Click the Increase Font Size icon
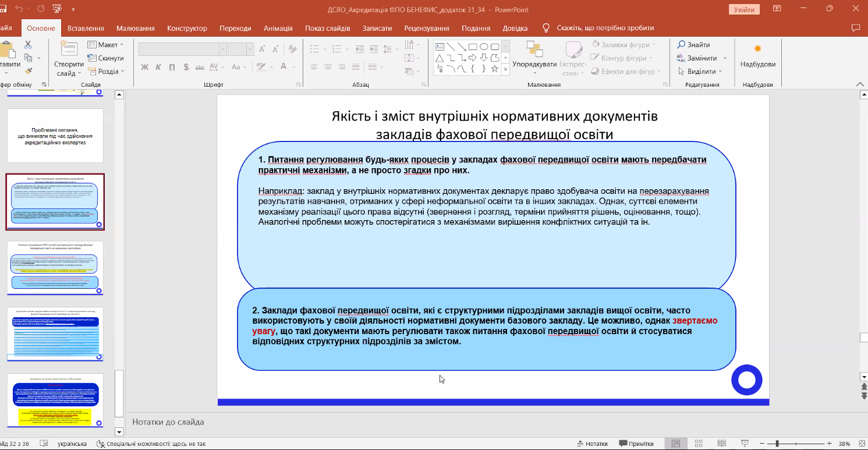The width and height of the screenshot is (868, 450). pyautogui.click(x=261, y=49)
